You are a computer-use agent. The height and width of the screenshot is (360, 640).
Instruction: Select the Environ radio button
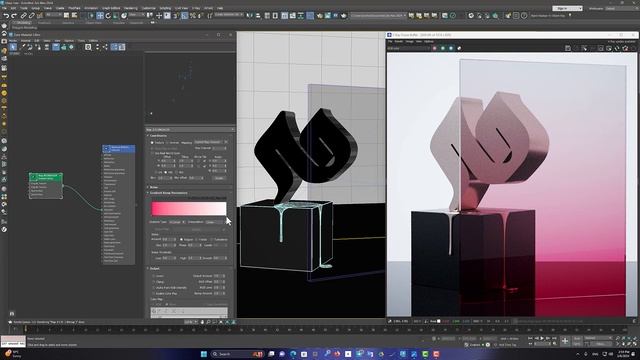(x=167, y=143)
